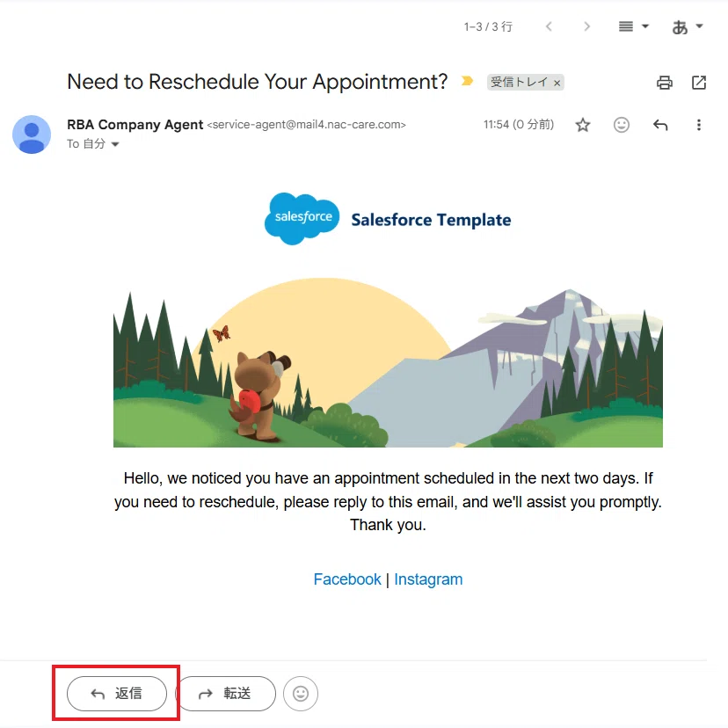Click the Salesforce Template heading
The image size is (728, 728).
(x=431, y=220)
